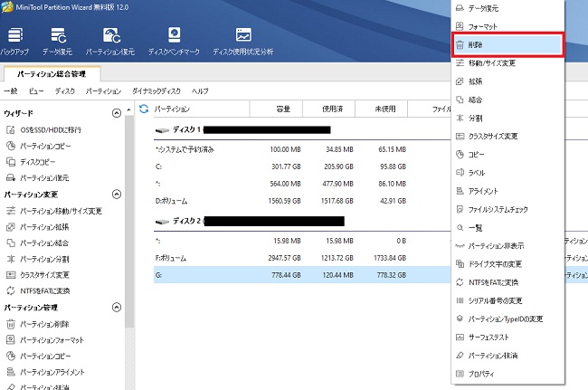Open the ディスク menu
This screenshot has width=588, height=390.
[x=64, y=90]
